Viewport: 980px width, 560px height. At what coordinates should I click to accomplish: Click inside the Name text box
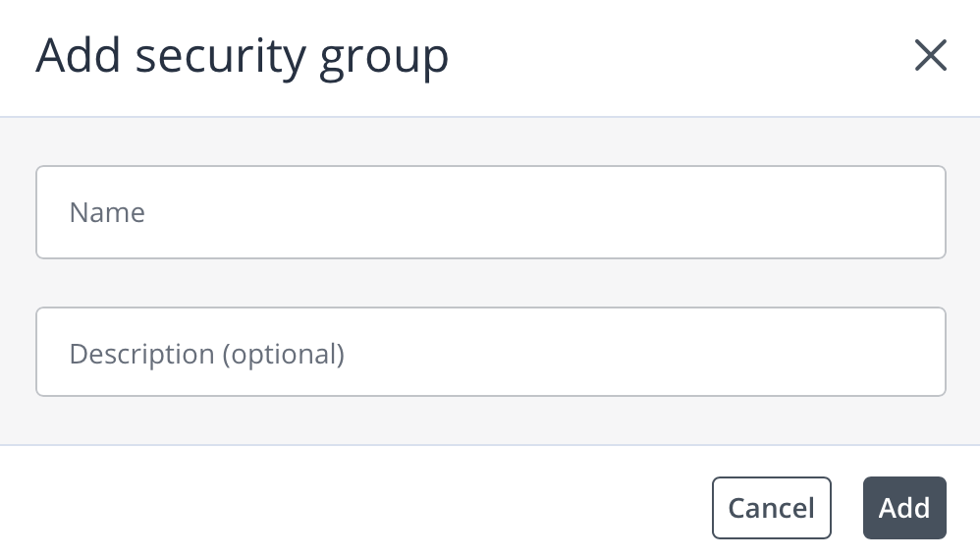(x=490, y=212)
